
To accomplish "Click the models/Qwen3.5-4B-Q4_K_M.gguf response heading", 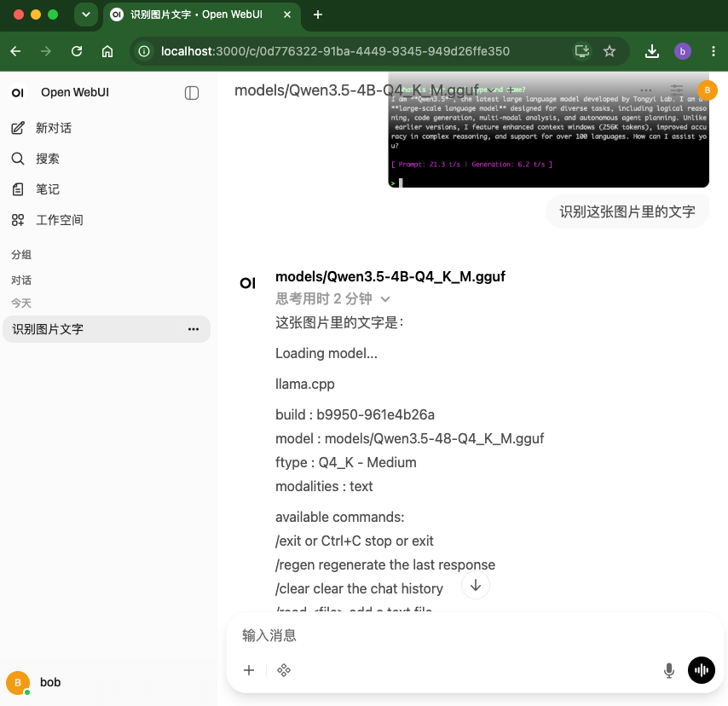I will 390,276.
